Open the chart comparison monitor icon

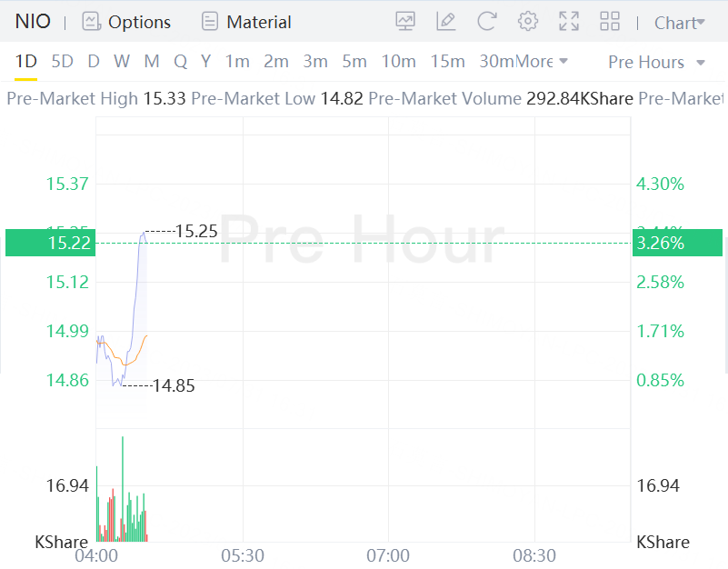(405, 22)
